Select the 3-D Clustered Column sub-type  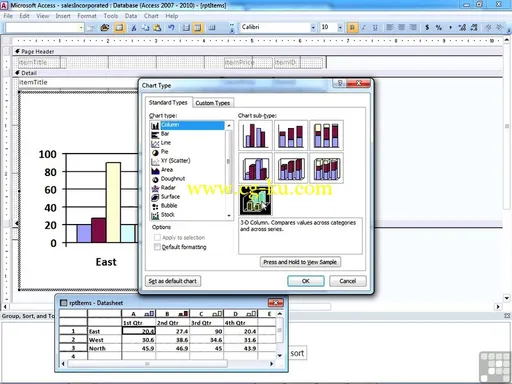pos(255,168)
